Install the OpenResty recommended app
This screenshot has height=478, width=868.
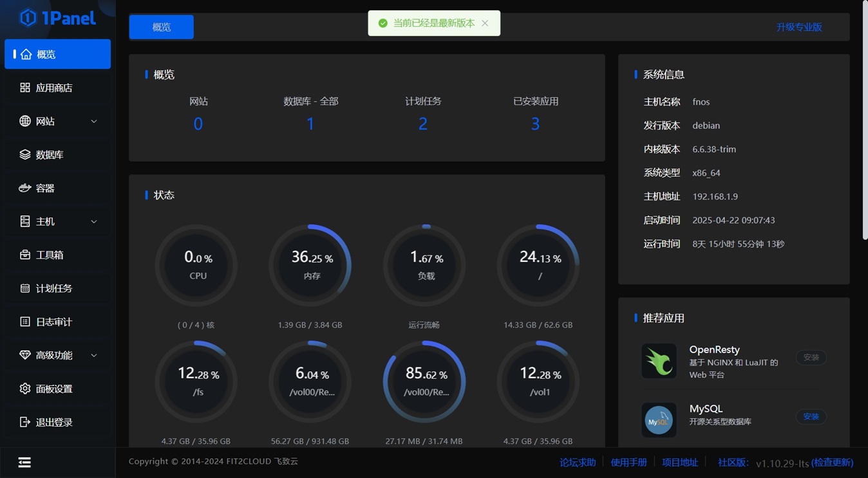tap(811, 358)
